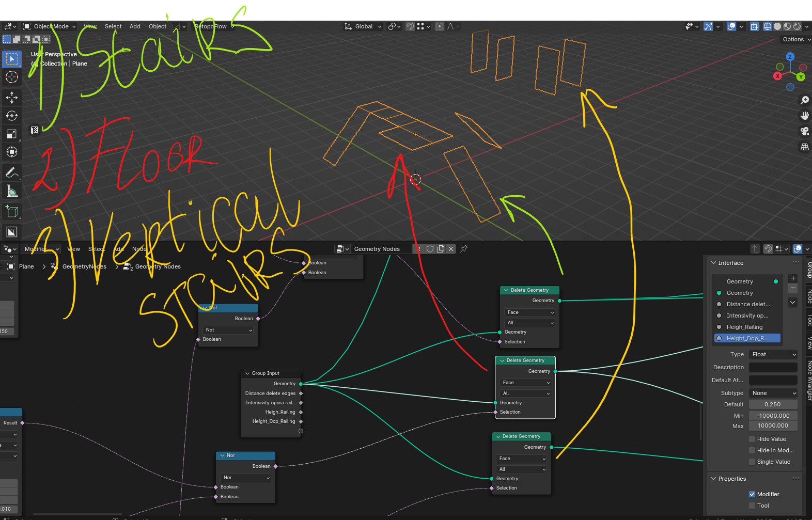Open the Type Float dropdown

pyautogui.click(x=773, y=354)
